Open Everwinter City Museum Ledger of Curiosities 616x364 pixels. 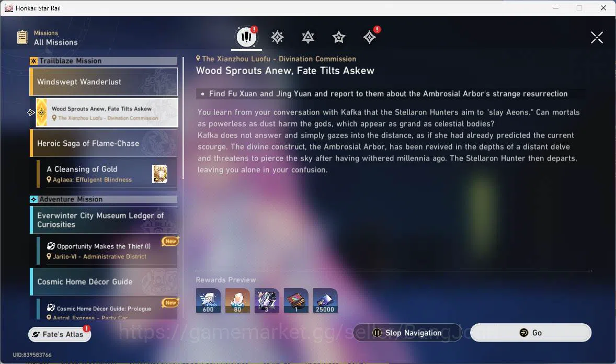point(104,220)
